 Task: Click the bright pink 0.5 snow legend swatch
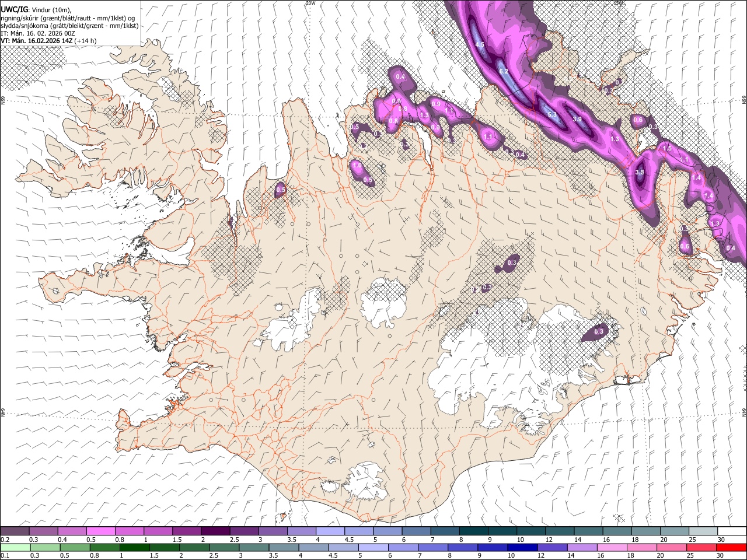pos(101,531)
